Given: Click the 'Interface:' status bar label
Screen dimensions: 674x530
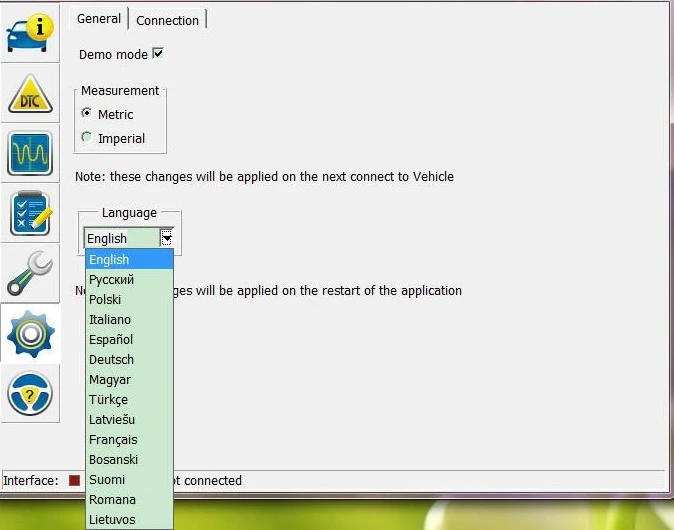Looking at the screenshot, I should click(x=31, y=480).
